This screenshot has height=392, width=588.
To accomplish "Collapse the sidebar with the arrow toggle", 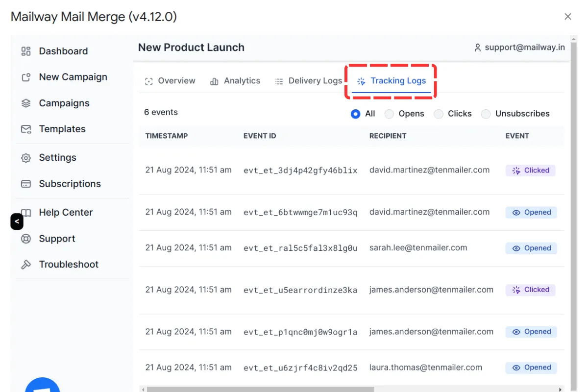I will coord(17,221).
